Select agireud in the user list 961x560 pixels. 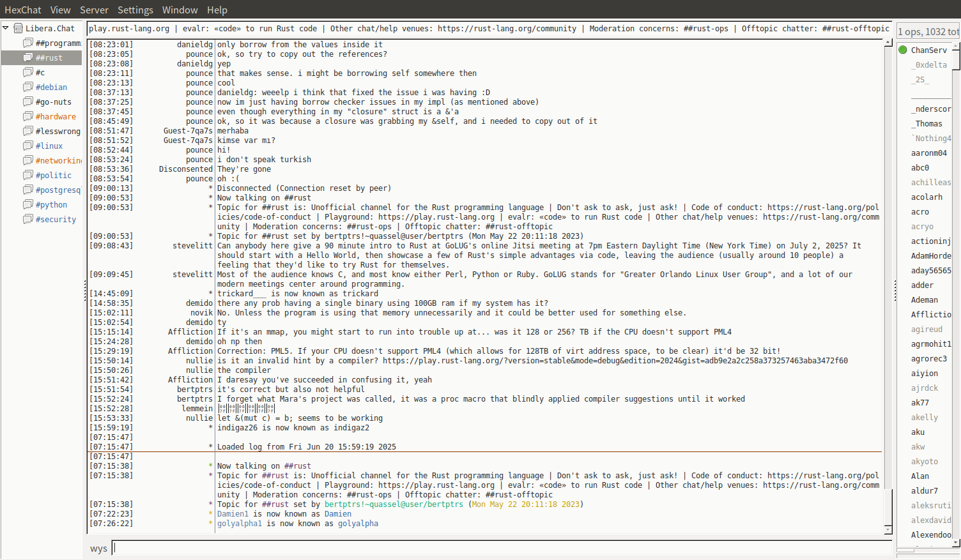click(926, 329)
